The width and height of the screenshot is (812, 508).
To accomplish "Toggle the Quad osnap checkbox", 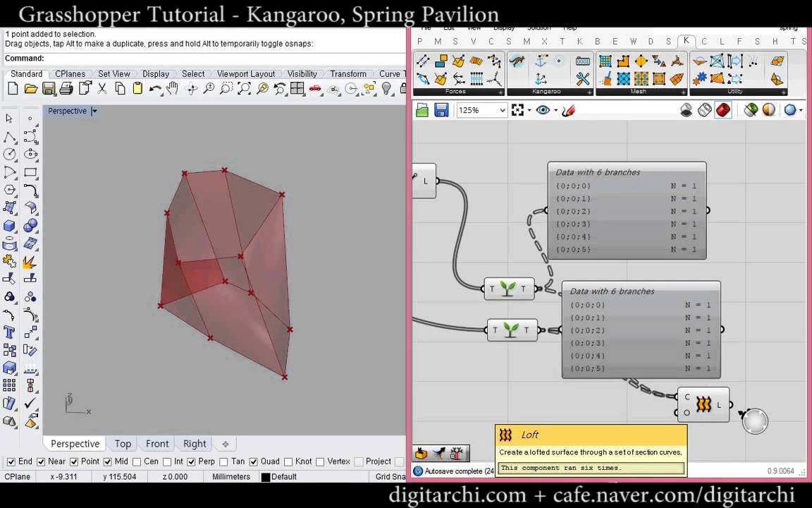I will pos(253,461).
